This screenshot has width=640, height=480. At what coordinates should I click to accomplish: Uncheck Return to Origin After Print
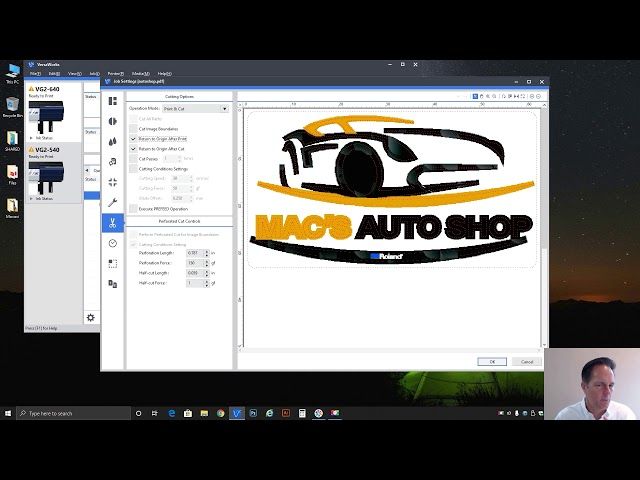[134, 139]
